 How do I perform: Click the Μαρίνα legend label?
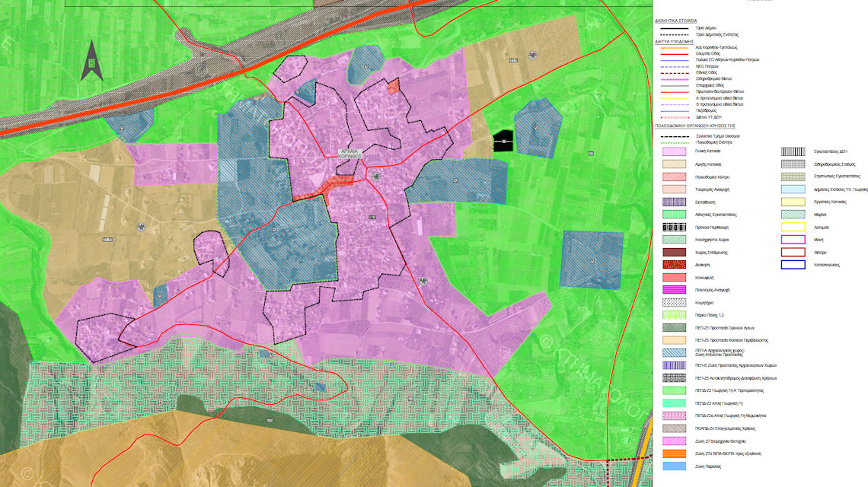[820, 215]
